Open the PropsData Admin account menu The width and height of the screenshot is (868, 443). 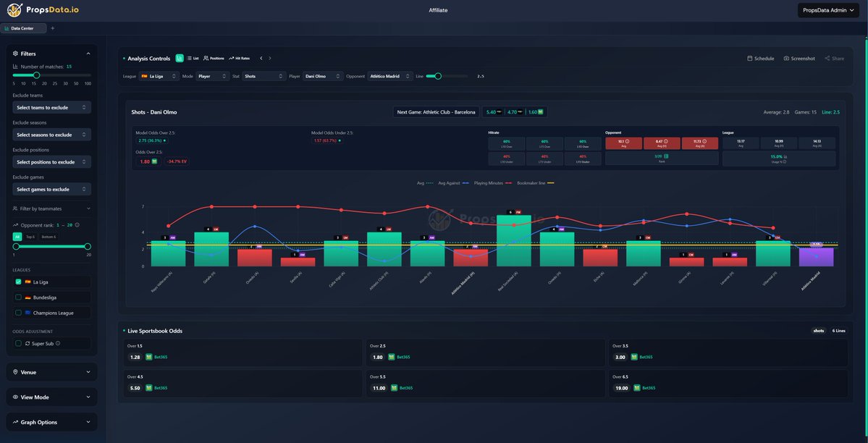tap(827, 10)
